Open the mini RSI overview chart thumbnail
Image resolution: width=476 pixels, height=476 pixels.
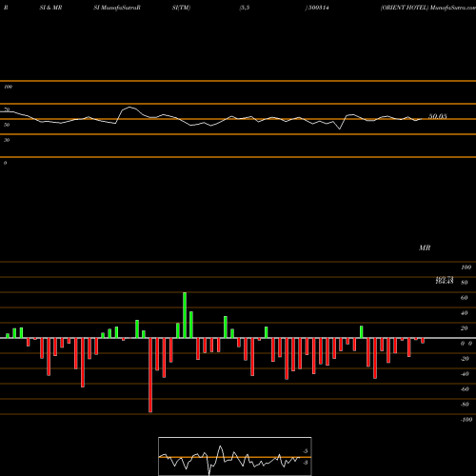point(235,456)
